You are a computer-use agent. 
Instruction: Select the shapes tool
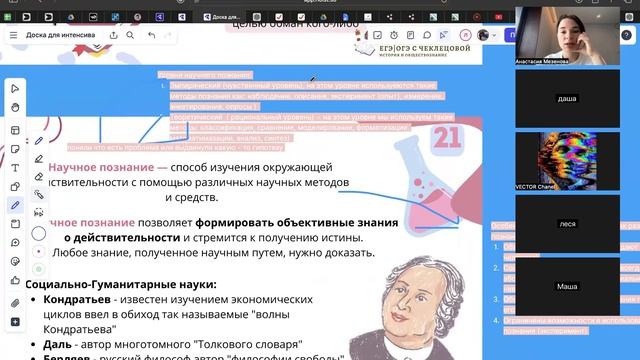click(x=15, y=187)
